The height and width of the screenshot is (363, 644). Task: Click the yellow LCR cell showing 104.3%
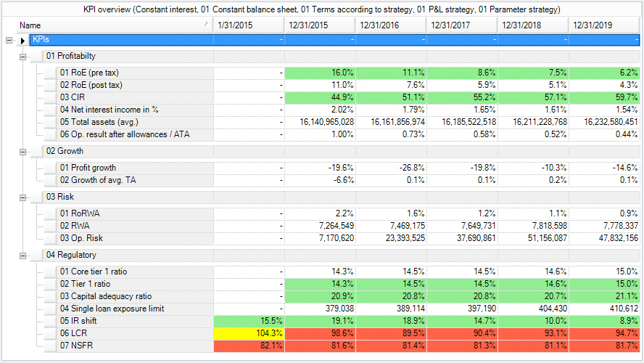coord(249,333)
